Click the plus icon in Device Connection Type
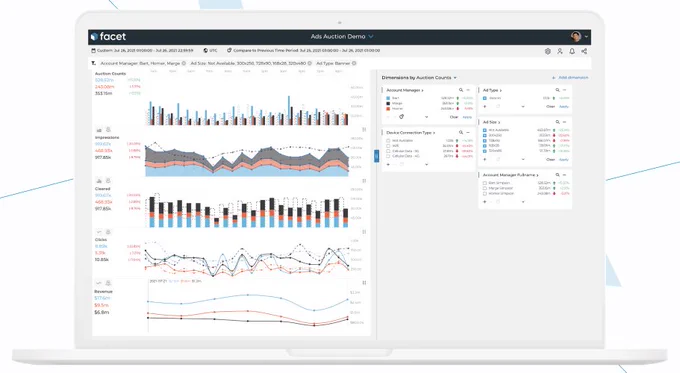680x373 pixels. 388,165
